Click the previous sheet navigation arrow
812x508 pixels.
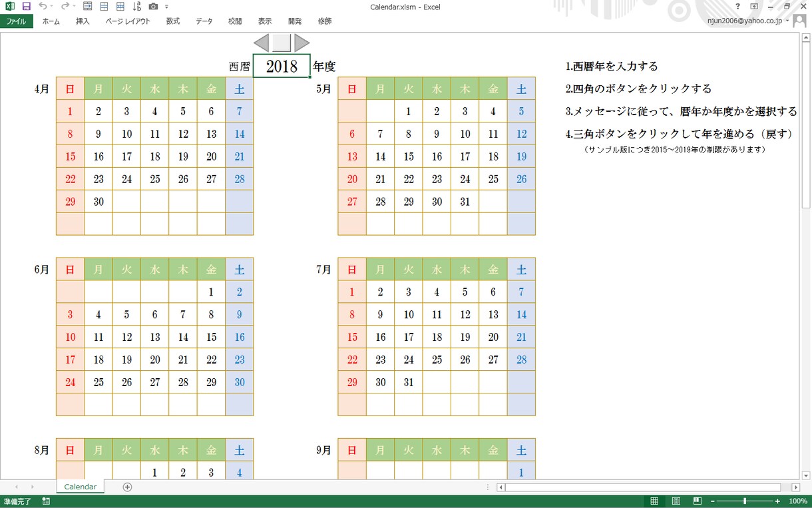(x=16, y=487)
